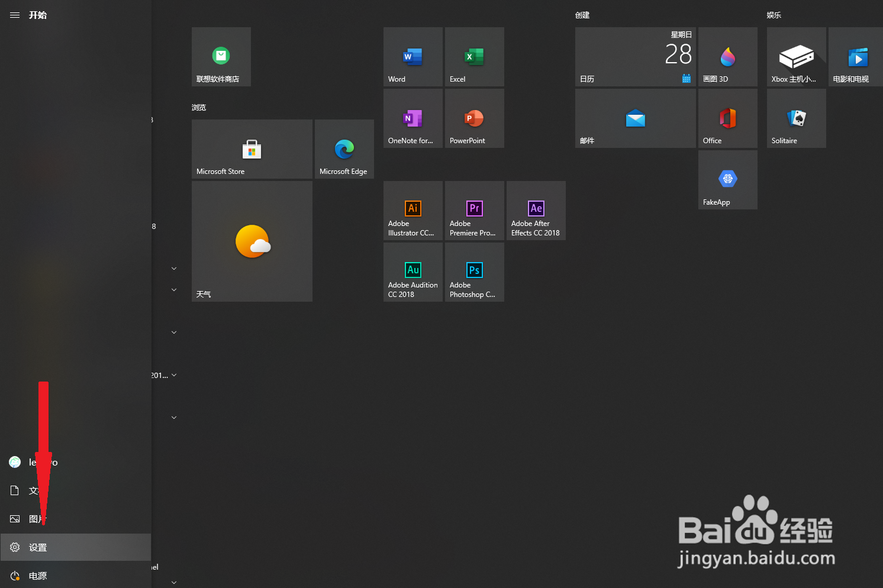
Task: Launch the Office tile
Action: tap(728, 118)
